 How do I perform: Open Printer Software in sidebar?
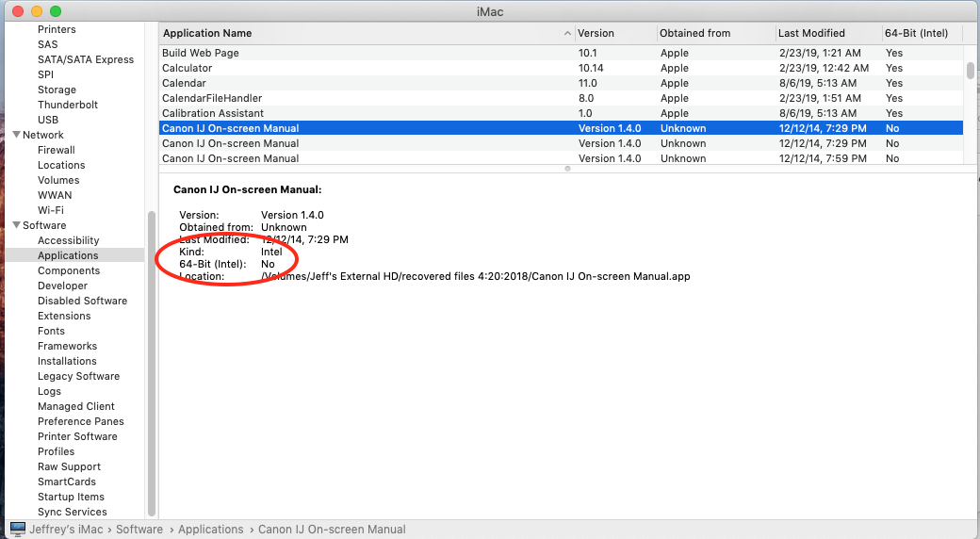point(77,436)
